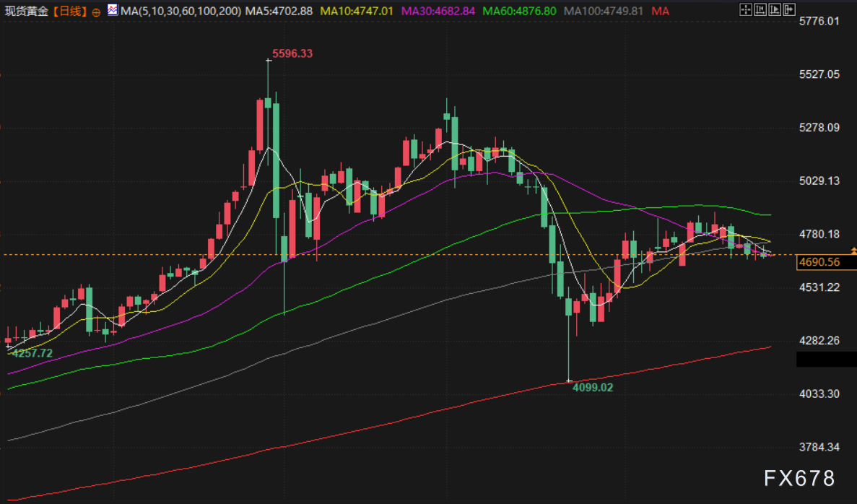The height and width of the screenshot is (504, 857).
Task: Activate the range statistics toolbar icon
Action: (x=760, y=9)
